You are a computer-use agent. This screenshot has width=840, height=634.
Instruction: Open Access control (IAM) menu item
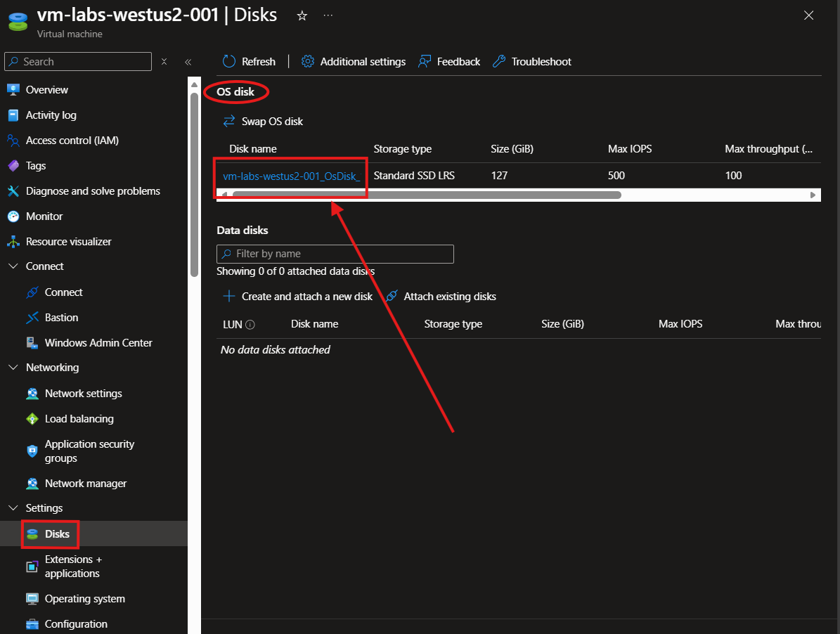pyautogui.click(x=72, y=141)
